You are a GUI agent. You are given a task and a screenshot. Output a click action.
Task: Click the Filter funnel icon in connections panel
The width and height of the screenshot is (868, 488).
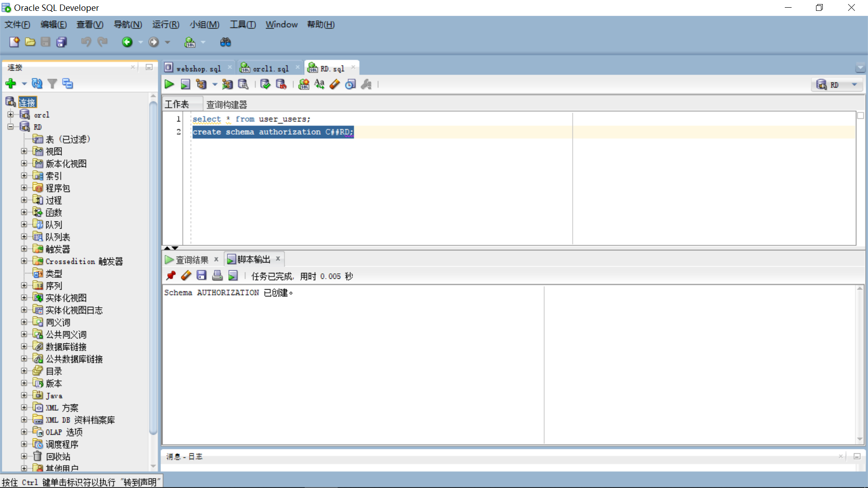(52, 84)
